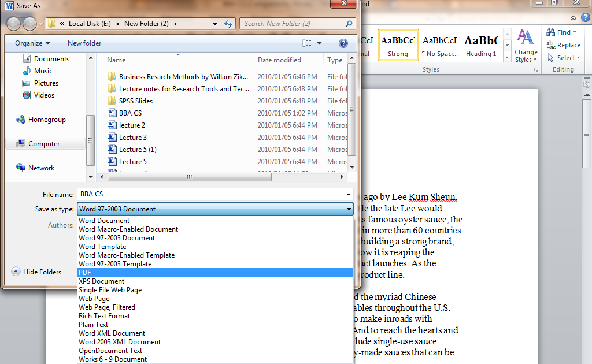The width and height of the screenshot is (592, 364).
Task: Click the refresh button beside the address bar
Action: pos(228,24)
